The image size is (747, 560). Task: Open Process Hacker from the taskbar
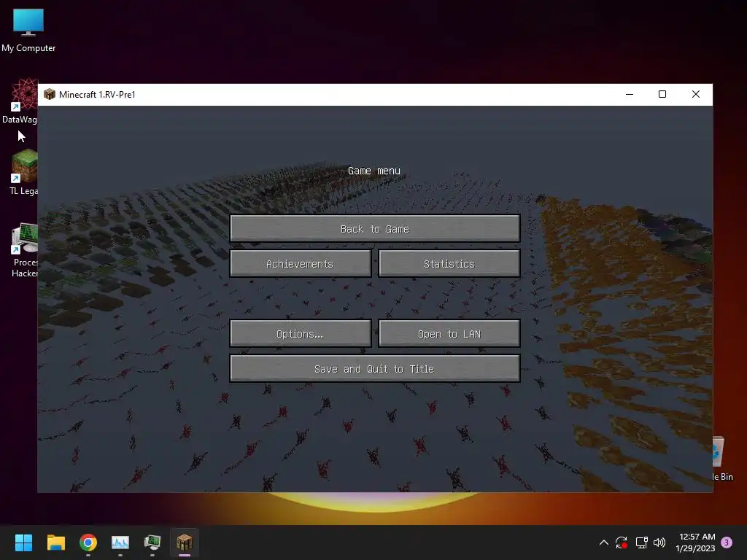[x=152, y=542]
